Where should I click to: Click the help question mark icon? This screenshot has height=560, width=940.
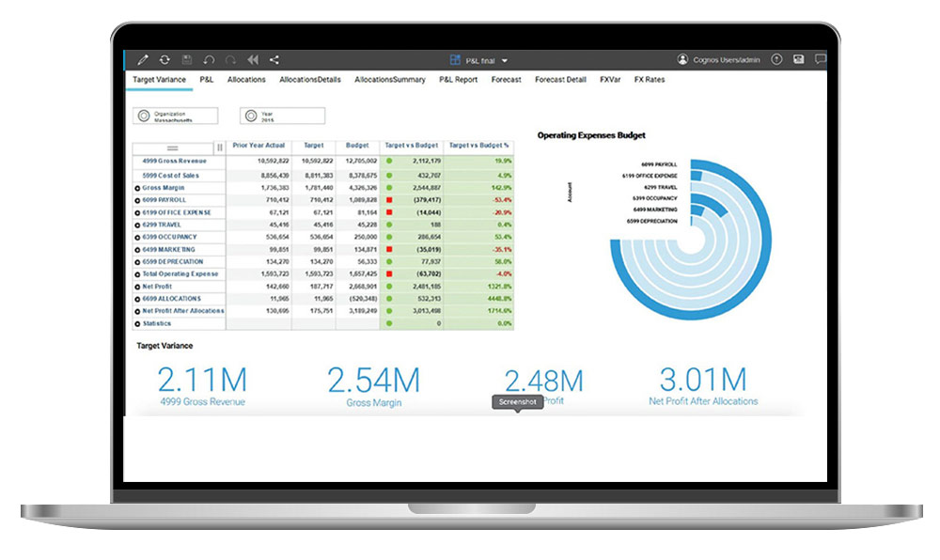777,59
